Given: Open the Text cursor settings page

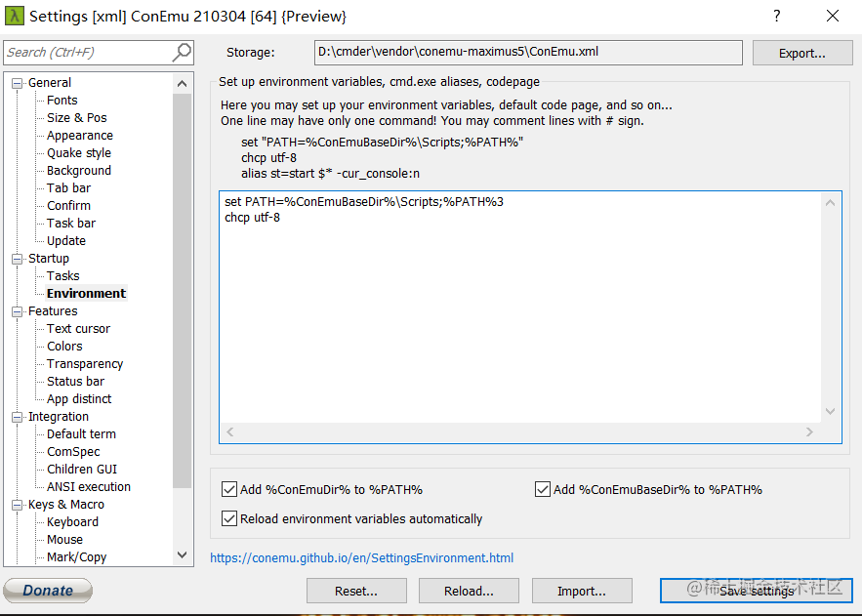Looking at the screenshot, I should pos(78,329).
